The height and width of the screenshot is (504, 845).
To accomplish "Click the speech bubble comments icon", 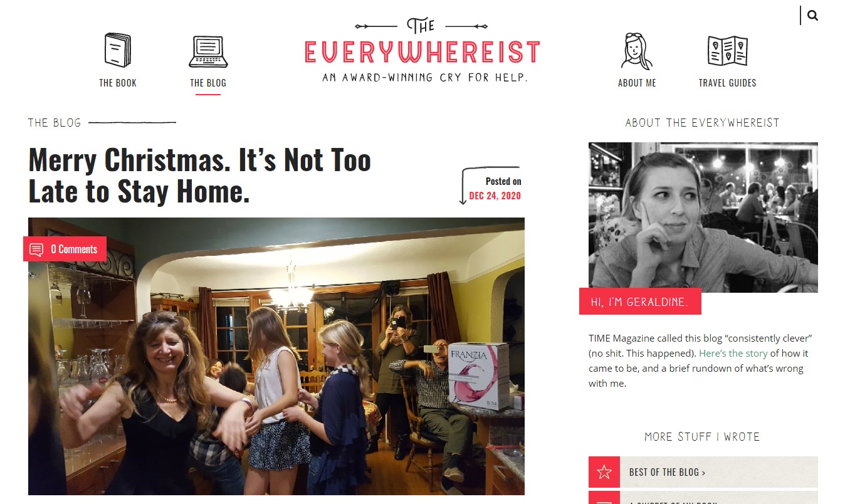I will pos(36,249).
